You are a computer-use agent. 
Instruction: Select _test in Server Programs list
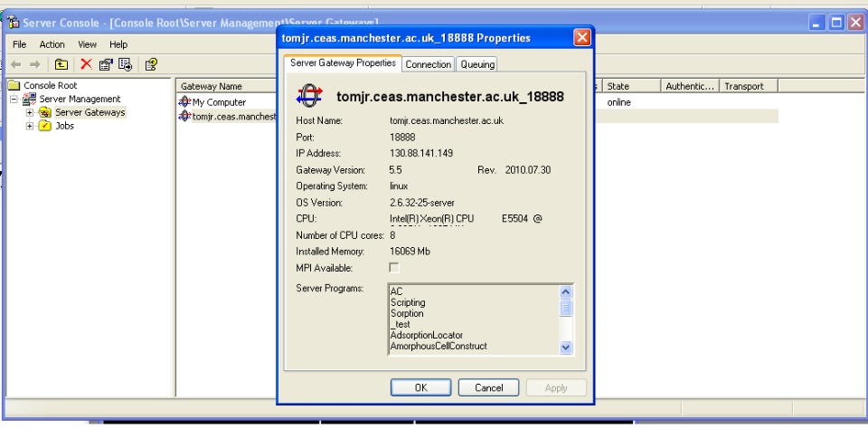pos(401,324)
